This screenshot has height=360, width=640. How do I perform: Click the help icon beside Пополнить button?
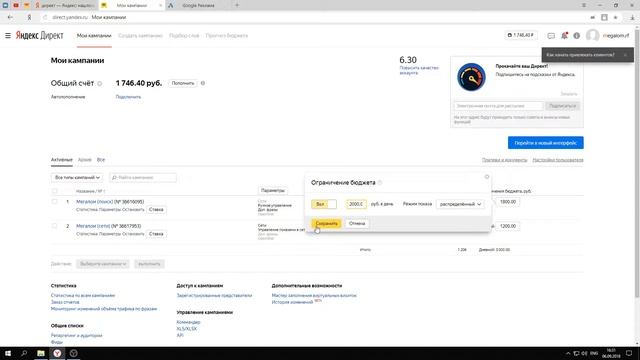tap(203, 83)
